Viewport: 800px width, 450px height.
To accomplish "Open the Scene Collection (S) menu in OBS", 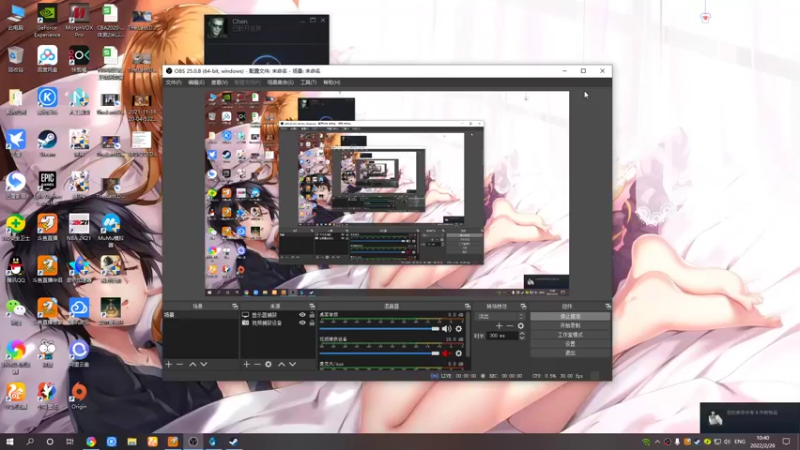I will pyautogui.click(x=281, y=82).
